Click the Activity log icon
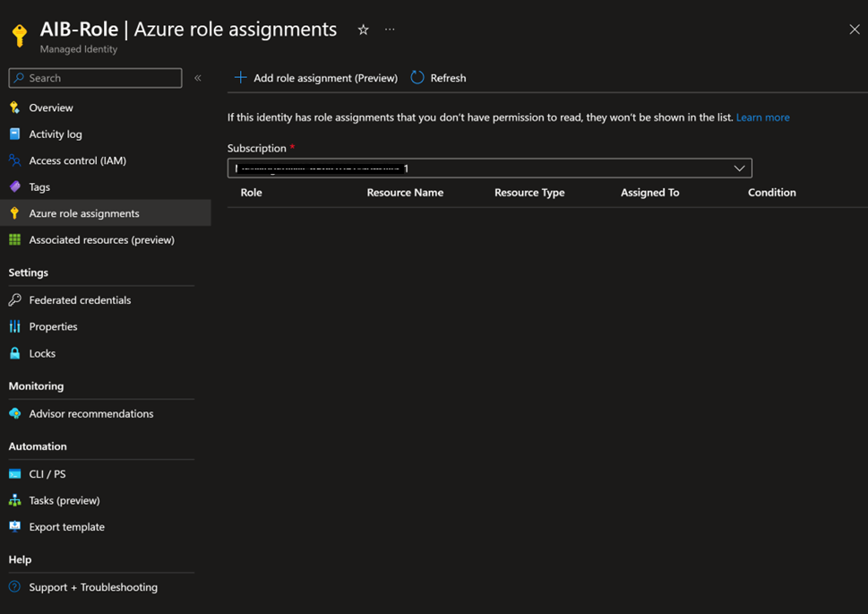The image size is (868, 614). [15, 134]
